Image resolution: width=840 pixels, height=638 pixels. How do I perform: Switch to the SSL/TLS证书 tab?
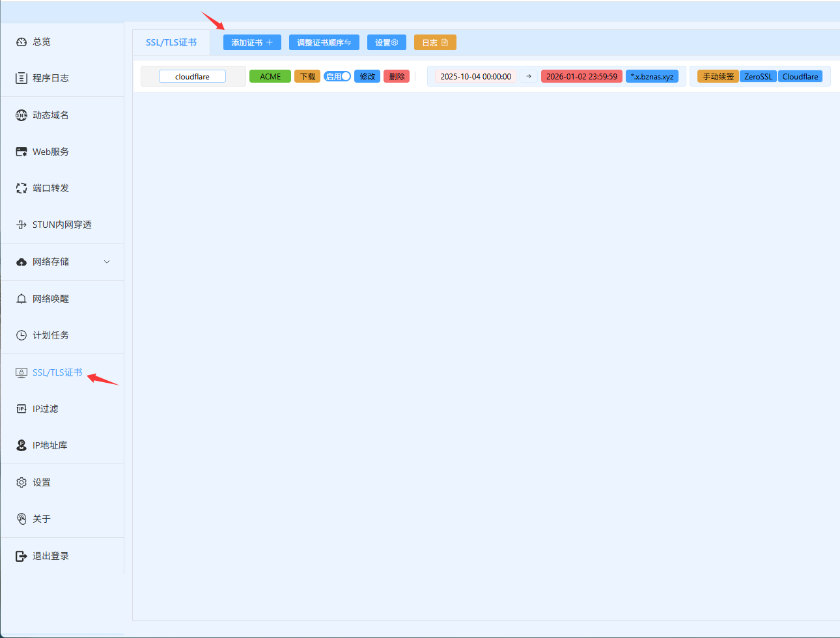[x=171, y=42]
